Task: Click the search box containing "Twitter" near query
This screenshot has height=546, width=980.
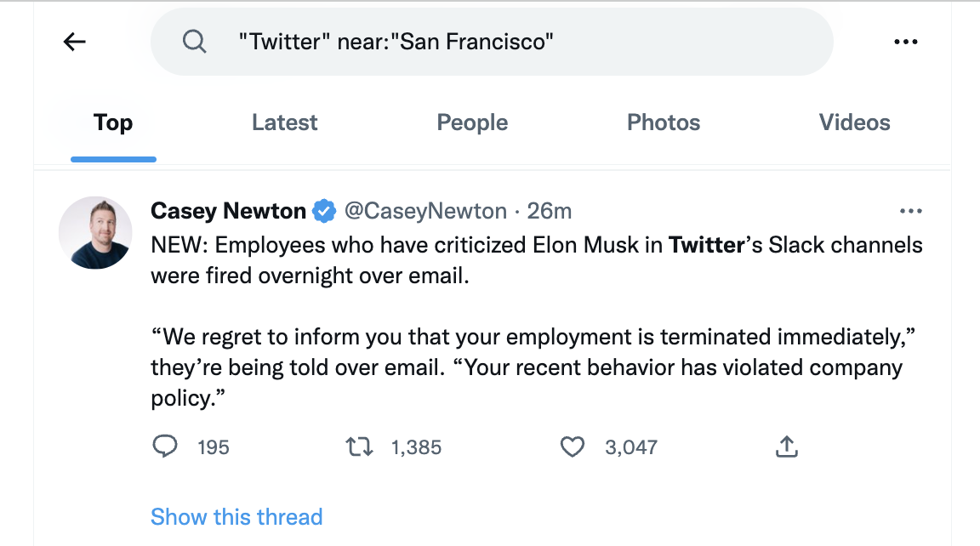Action: pos(510,42)
